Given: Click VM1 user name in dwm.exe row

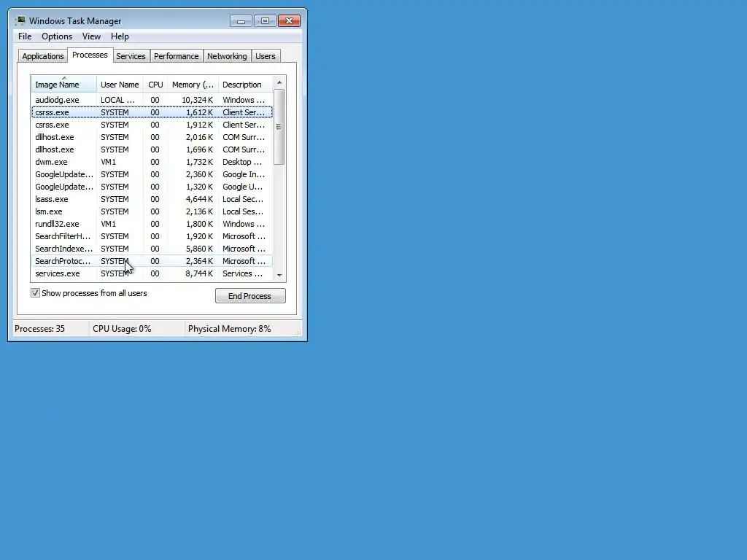Looking at the screenshot, I should tap(108, 162).
